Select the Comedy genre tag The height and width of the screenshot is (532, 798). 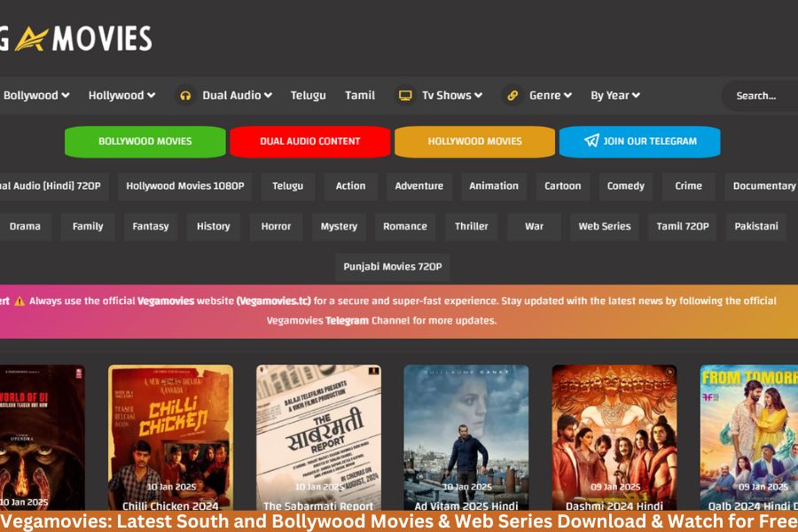click(x=625, y=186)
